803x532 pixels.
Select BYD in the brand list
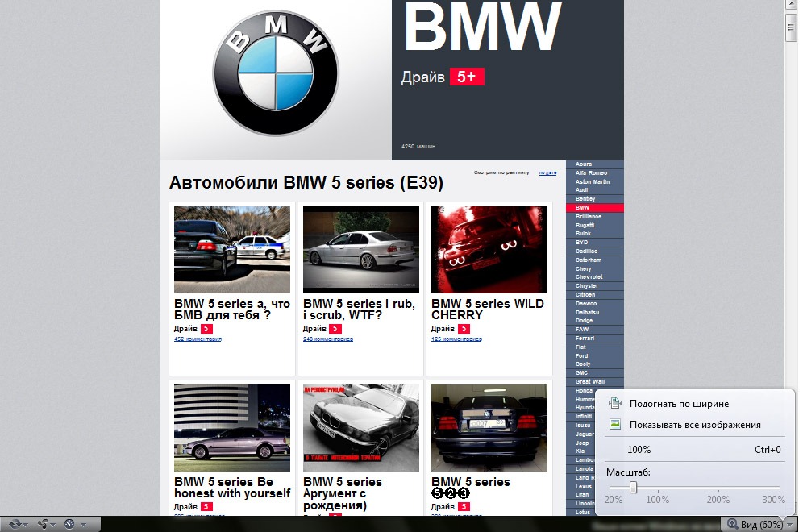point(582,243)
